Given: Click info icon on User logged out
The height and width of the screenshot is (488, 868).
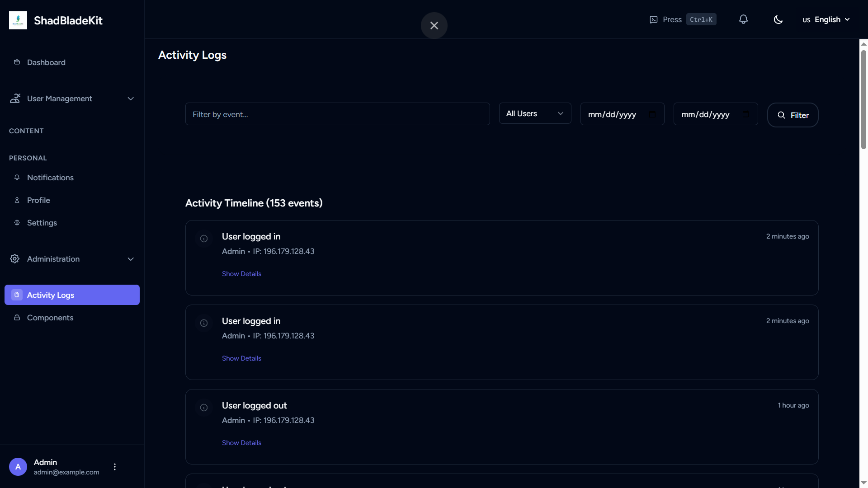Looking at the screenshot, I should click(x=204, y=408).
